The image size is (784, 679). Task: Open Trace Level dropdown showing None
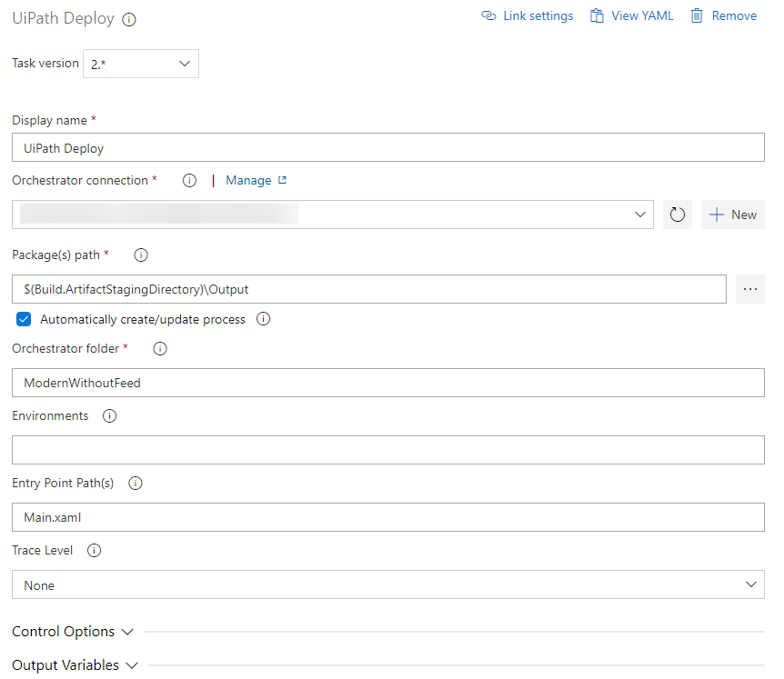coord(388,584)
